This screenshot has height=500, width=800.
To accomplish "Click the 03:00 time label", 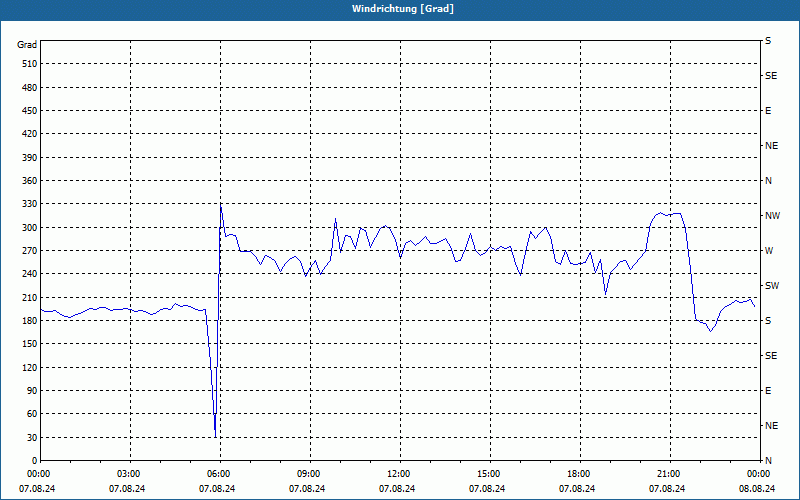I will 129,474.
